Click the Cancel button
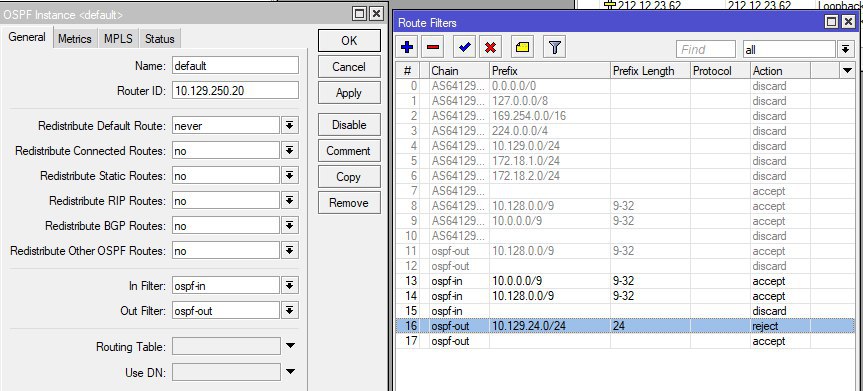 click(x=349, y=67)
